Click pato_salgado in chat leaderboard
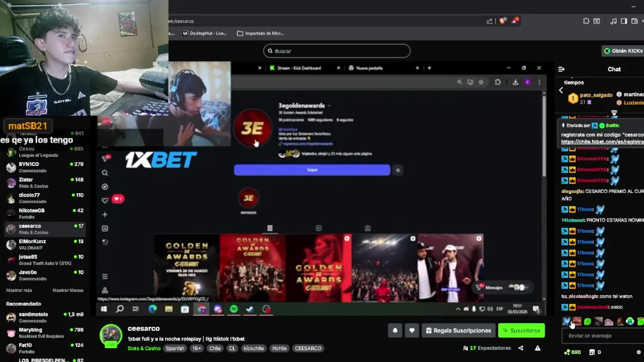Viewport: 644px width, 362px height. coord(596,95)
